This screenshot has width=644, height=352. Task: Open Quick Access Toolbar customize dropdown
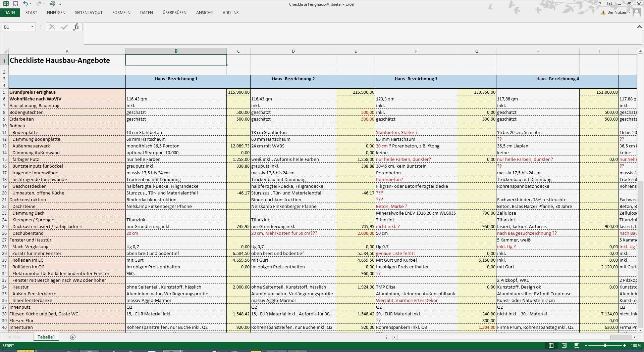(x=60, y=4)
